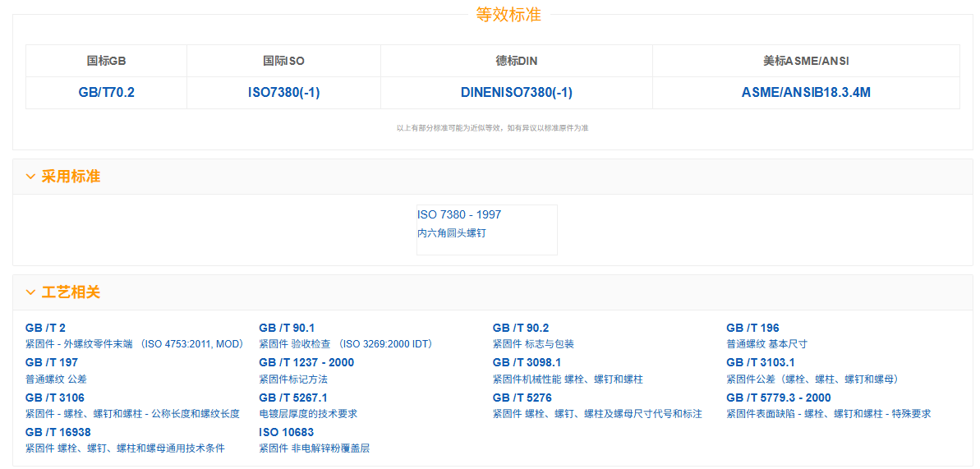Click GB /T 5267.1 plating requirements
980x469 pixels.
pos(292,398)
